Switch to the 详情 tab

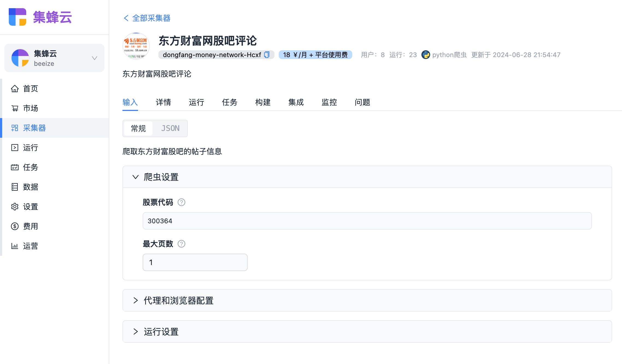click(163, 102)
